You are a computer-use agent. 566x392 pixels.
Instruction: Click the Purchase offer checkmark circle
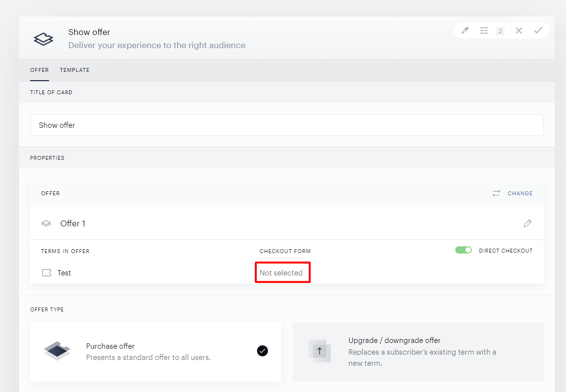coord(262,351)
